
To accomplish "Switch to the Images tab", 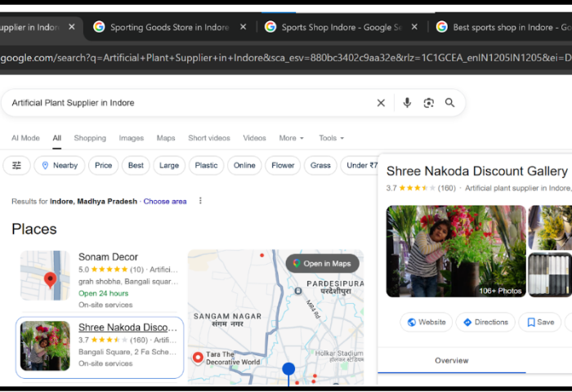I will [x=131, y=138].
